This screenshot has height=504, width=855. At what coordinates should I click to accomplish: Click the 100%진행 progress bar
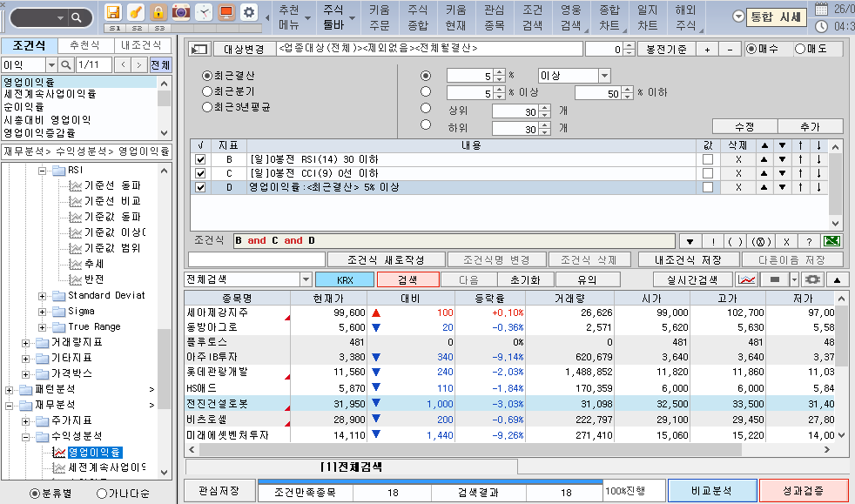pyautogui.click(x=634, y=491)
